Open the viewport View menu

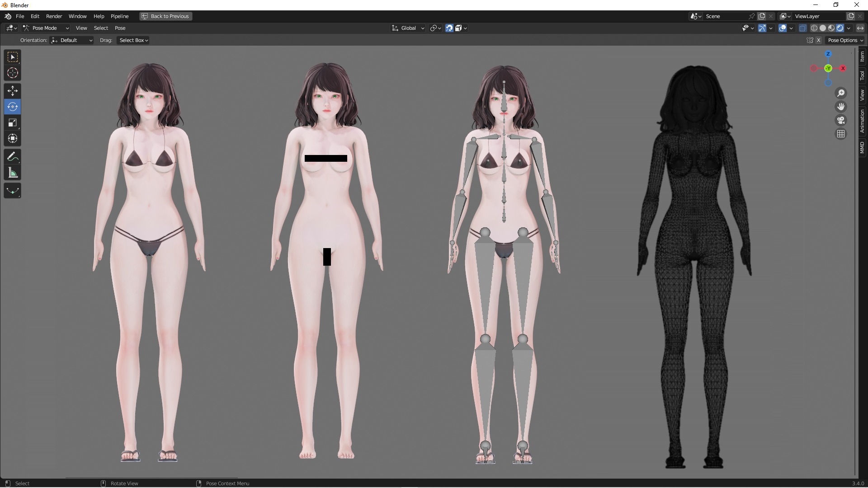(x=81, y=28)
